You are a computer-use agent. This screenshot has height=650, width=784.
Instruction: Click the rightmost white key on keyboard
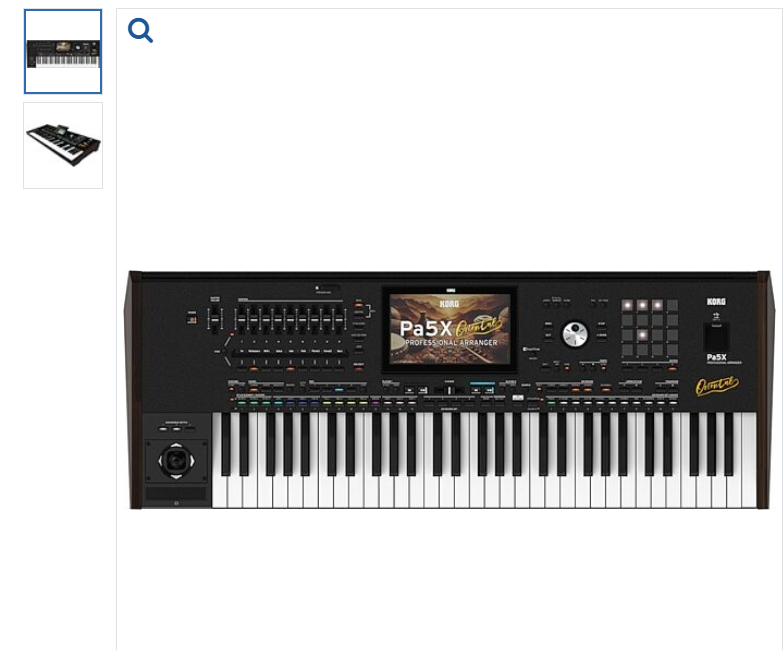point(749,460)
